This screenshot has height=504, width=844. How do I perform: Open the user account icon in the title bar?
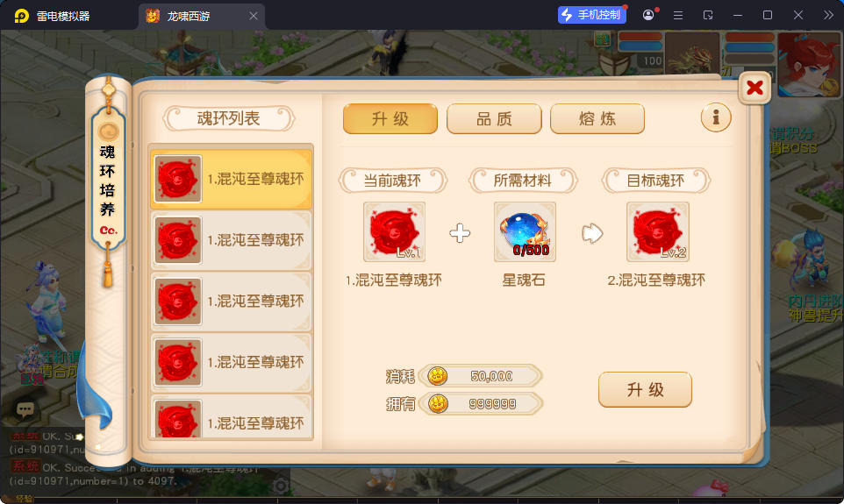(x=648, y=15)
